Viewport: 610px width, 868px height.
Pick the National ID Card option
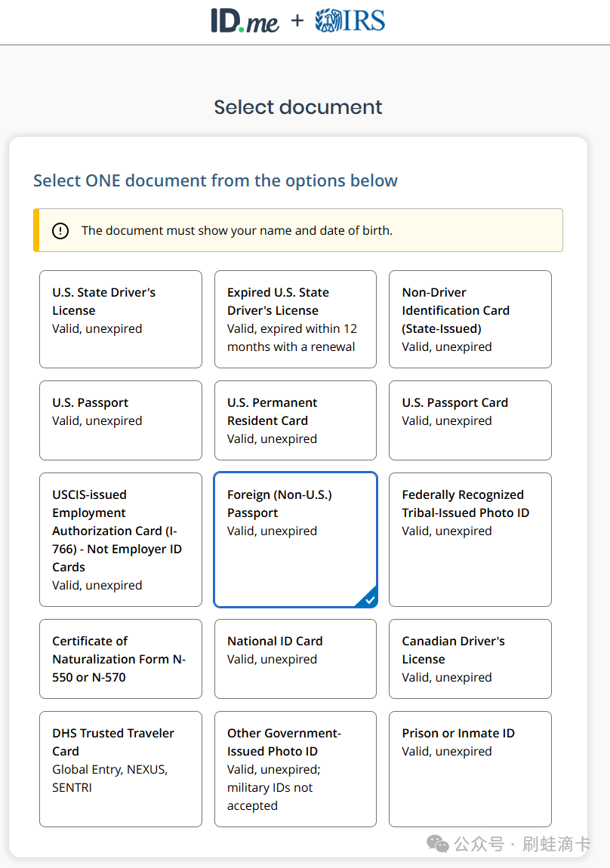coord(296,659)
